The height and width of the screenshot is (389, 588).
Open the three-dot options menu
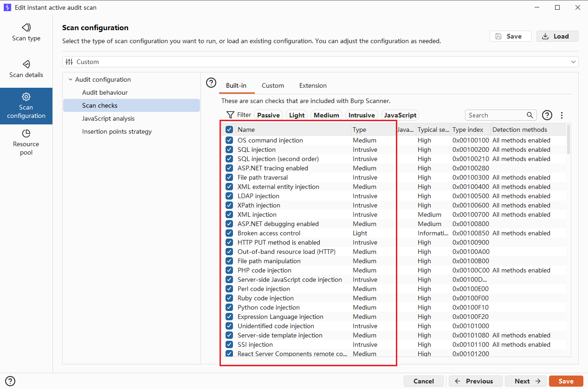click(562, 115)
